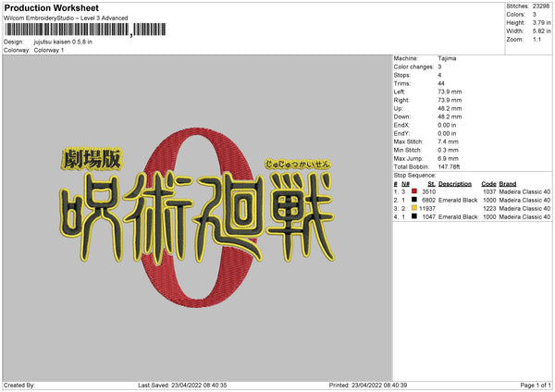
Task: Click the Up value 48.2 mm
Action: 450,108
